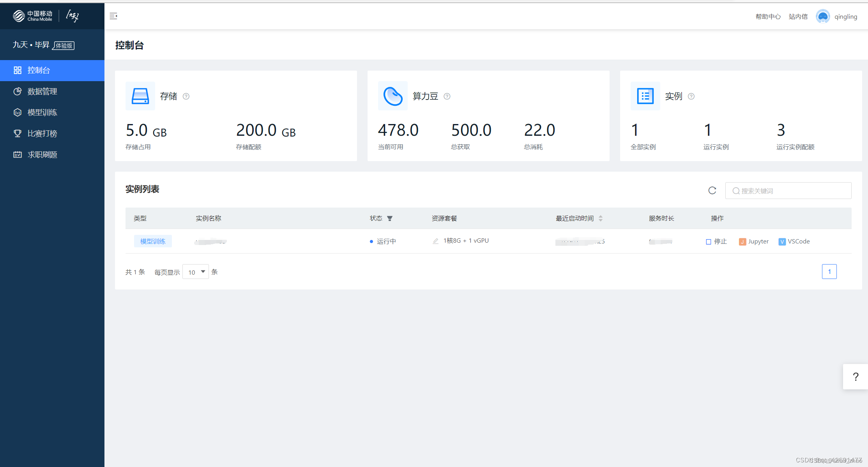Viewport: 868px width, 467px height.
Task: Open the per-page count dropdown showing 10
Action: click(196, 272)
